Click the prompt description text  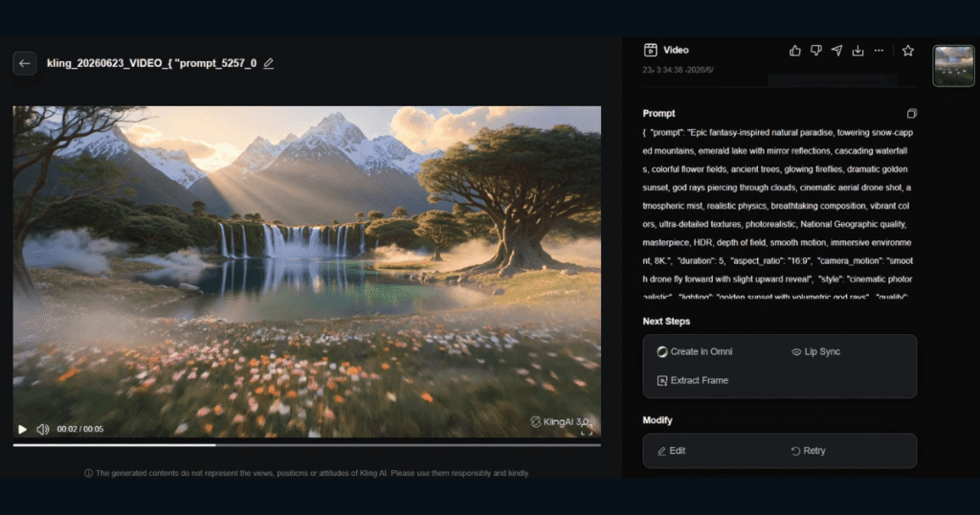click(778, 214)
